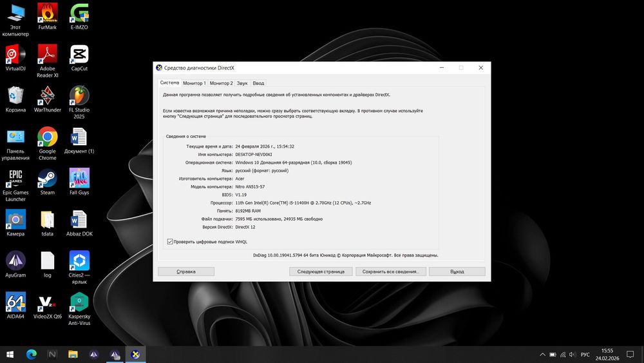This screenshot has width=644, height=363.
Task: Open FL Studio 2025 shortcut
Action: (79, 103)
